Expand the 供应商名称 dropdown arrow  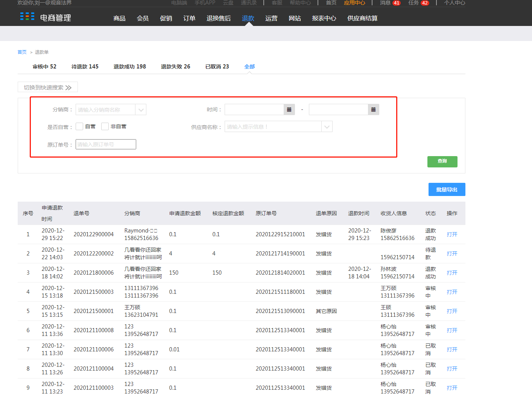pos(327,127)
